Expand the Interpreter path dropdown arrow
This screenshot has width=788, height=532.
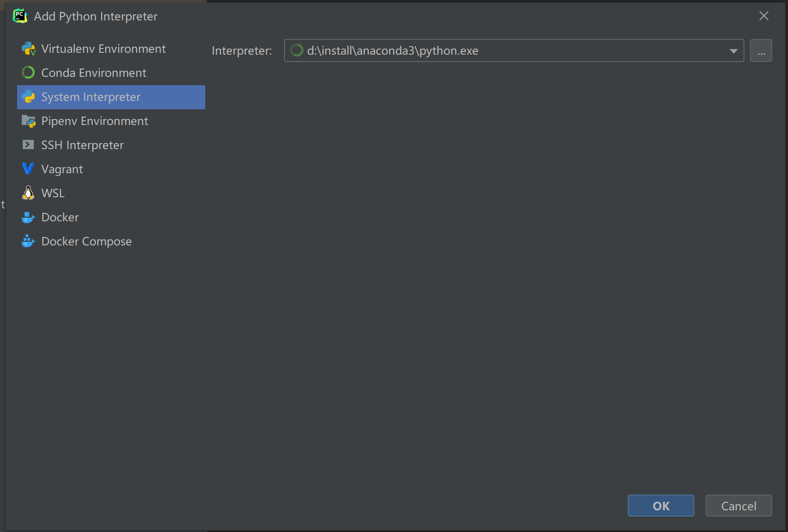(x=733, y=51)
